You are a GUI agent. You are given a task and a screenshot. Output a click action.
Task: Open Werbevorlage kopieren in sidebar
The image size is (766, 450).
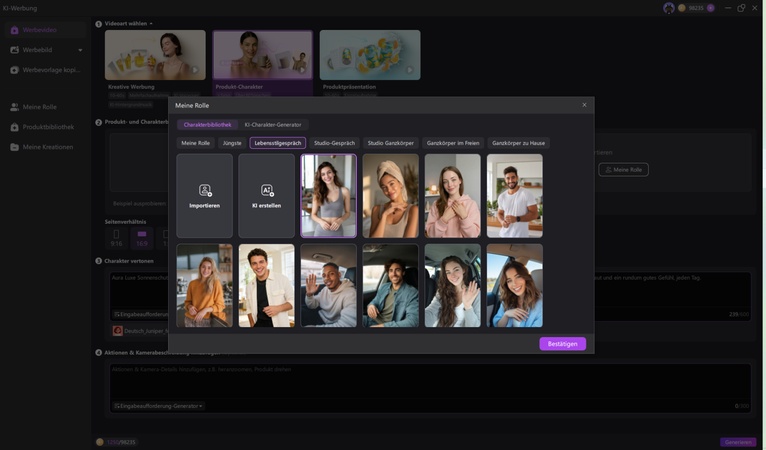tap(45, 70)
